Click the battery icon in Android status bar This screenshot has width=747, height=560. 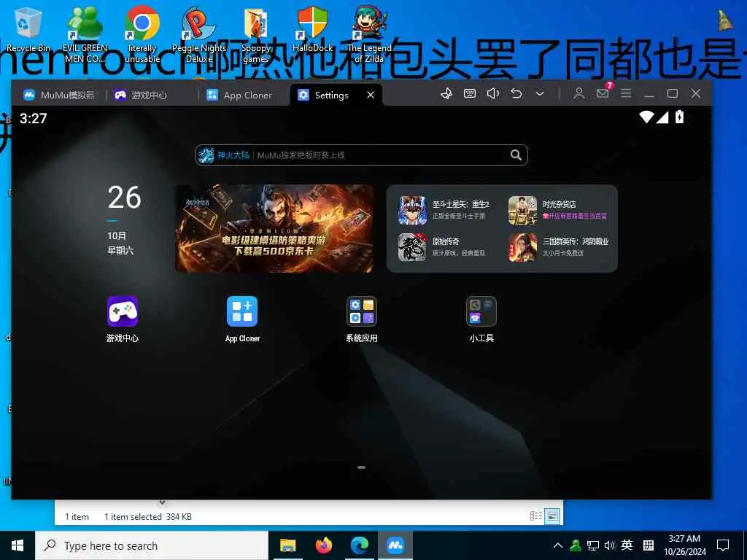click(x=679, y=117)
